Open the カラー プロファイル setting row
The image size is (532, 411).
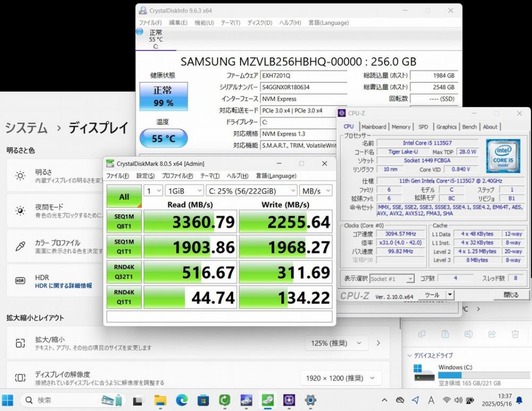click(54, 246)
